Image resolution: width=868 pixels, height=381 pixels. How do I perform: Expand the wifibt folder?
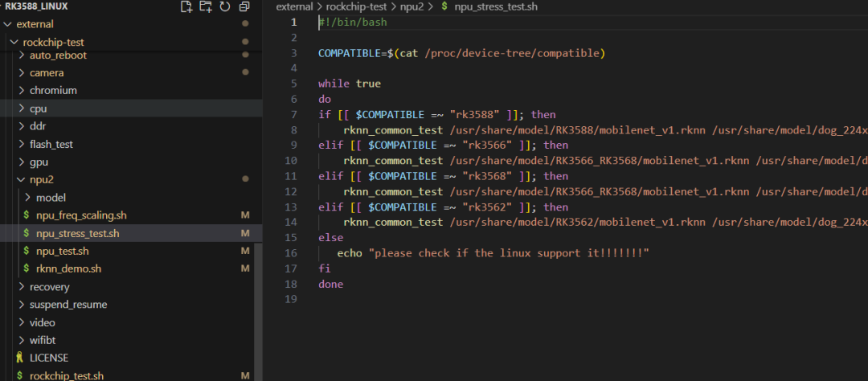[22, 340]
